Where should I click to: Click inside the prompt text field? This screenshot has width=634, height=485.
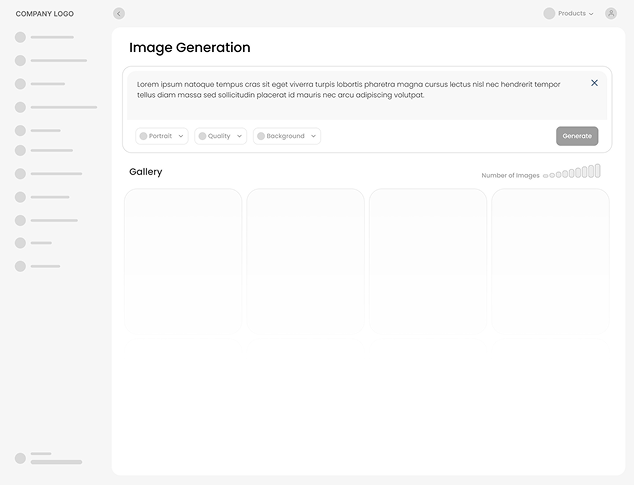click(350, 90)
